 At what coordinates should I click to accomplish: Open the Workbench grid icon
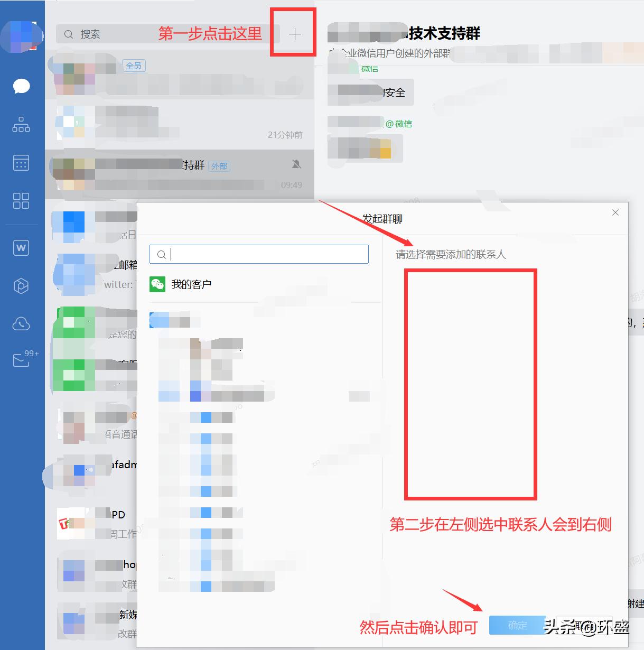pos(21,201)
